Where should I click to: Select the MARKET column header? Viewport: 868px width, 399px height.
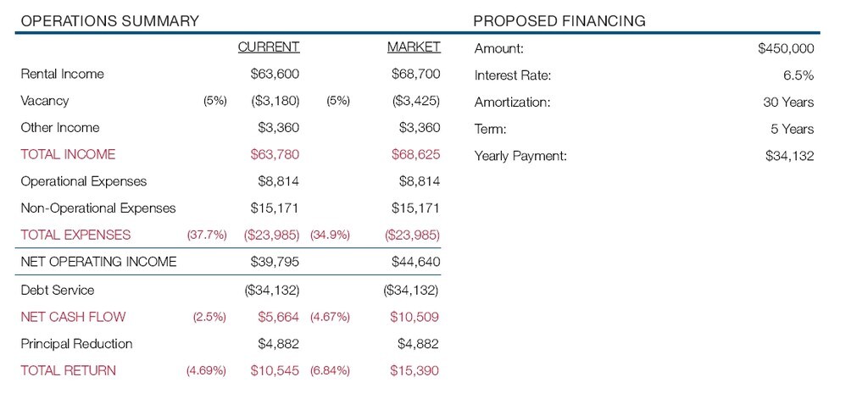414,47
